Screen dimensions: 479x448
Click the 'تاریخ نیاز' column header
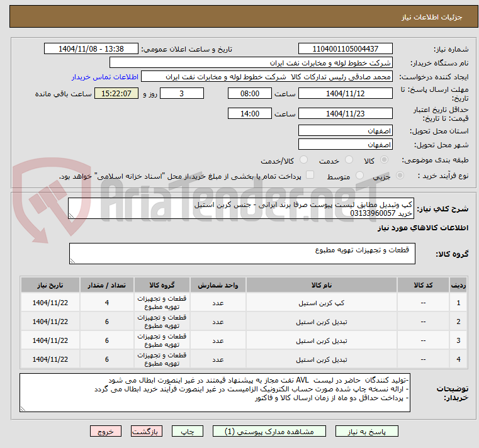point(50,285)
